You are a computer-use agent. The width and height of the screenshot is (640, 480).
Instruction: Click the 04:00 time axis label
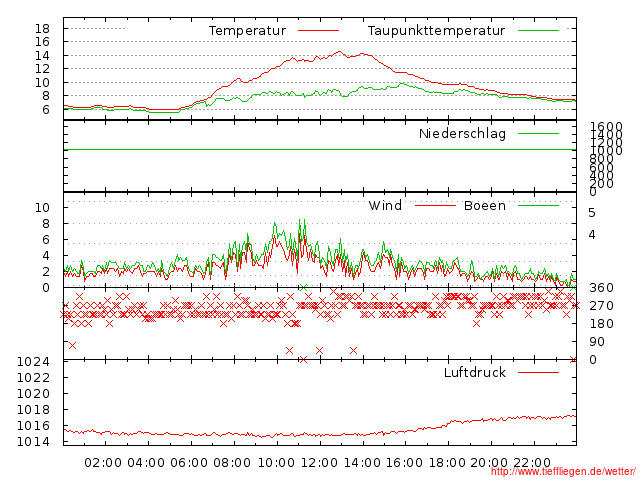click(146, 463)
